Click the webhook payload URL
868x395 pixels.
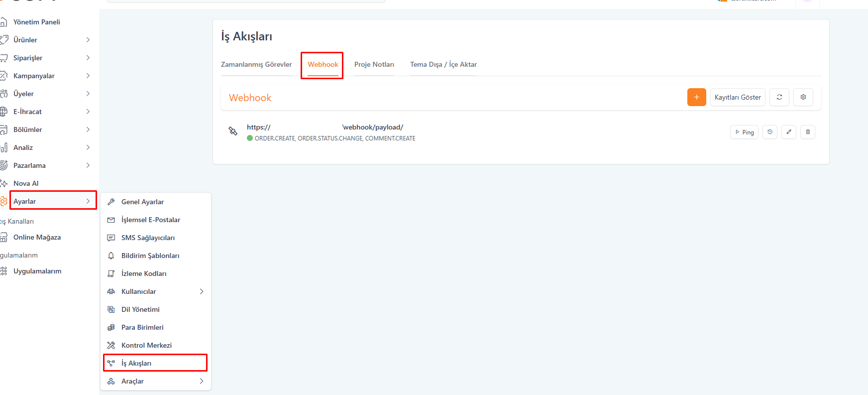(x=325, y=127)
